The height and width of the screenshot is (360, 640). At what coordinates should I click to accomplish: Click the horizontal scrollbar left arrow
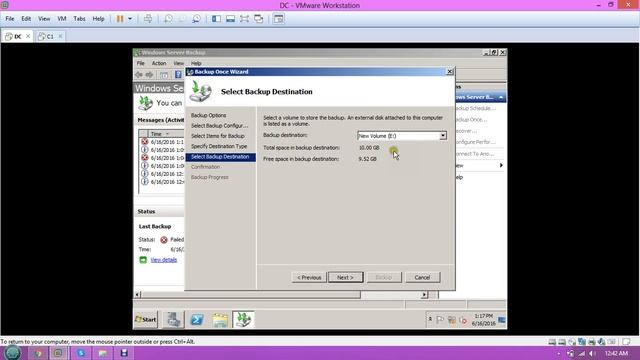(x=138, y=294)
